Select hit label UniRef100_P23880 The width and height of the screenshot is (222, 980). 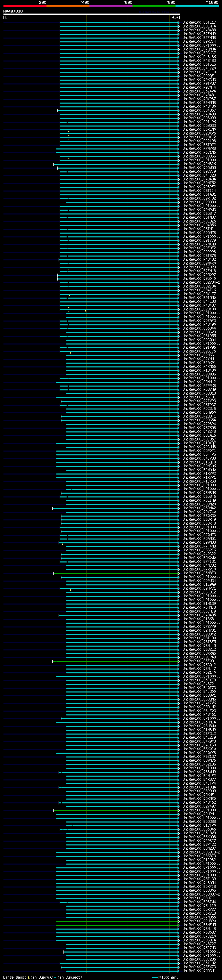coord(199,202)
